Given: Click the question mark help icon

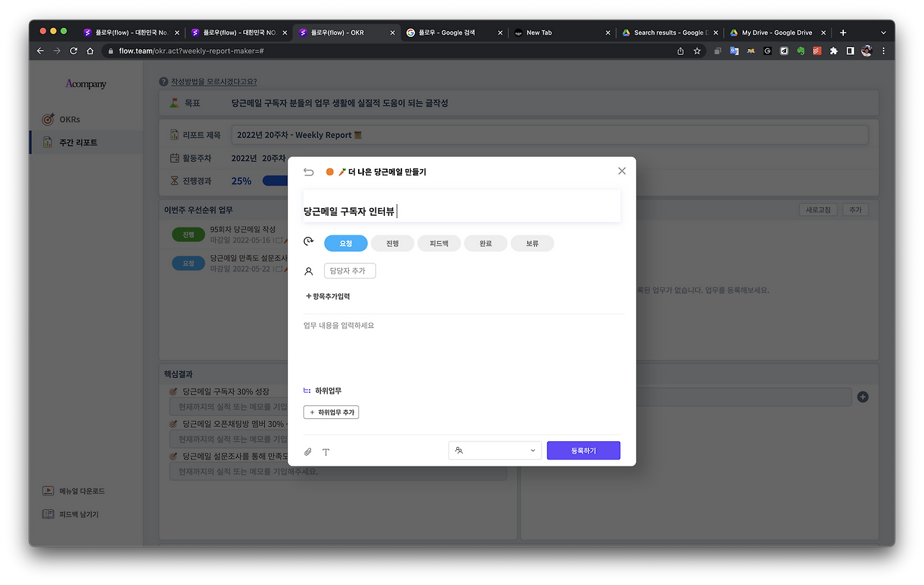Looking at the screenshot, I should pyautogui.click(x=164, y=82).
